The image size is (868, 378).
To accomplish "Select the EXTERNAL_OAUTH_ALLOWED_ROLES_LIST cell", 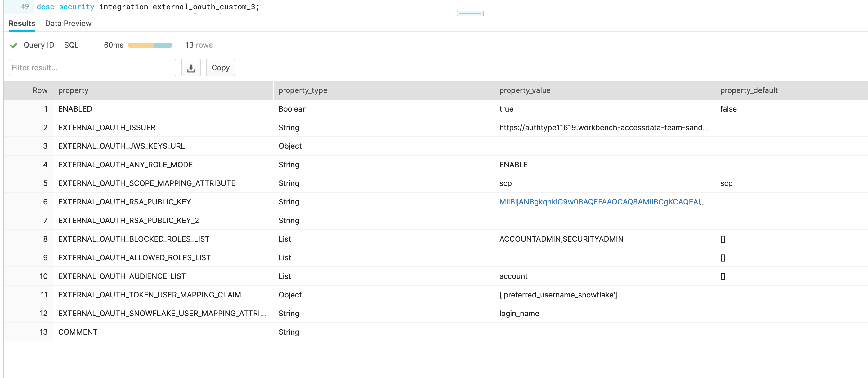I will pos(163,258).
